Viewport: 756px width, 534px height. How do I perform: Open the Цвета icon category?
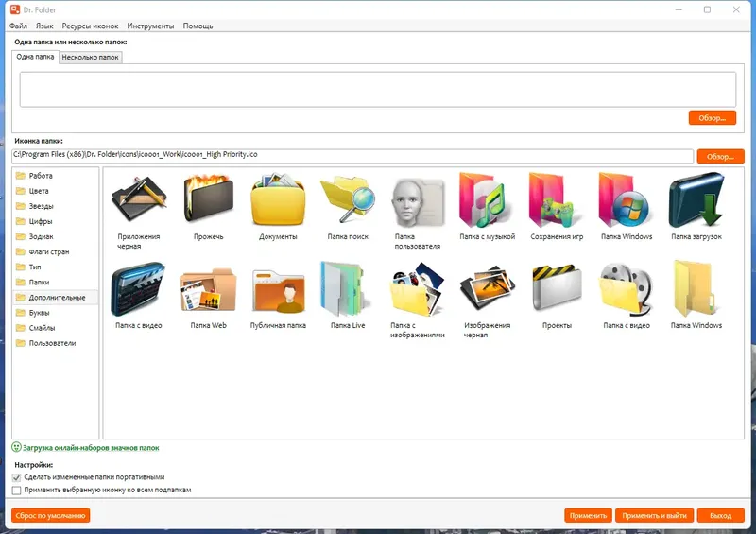coord(55,191)
